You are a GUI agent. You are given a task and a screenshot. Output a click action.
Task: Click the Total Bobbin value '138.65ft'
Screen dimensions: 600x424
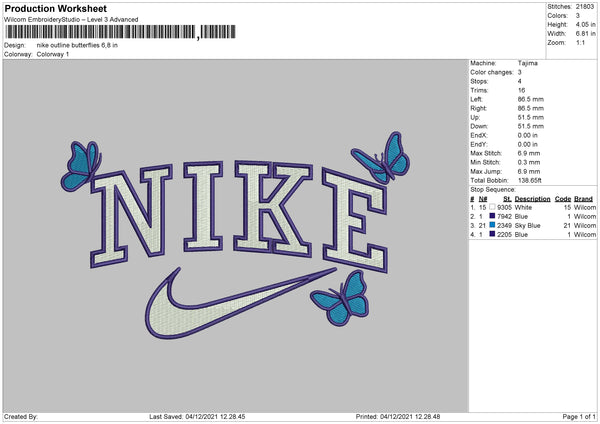(x=530, y=180)
